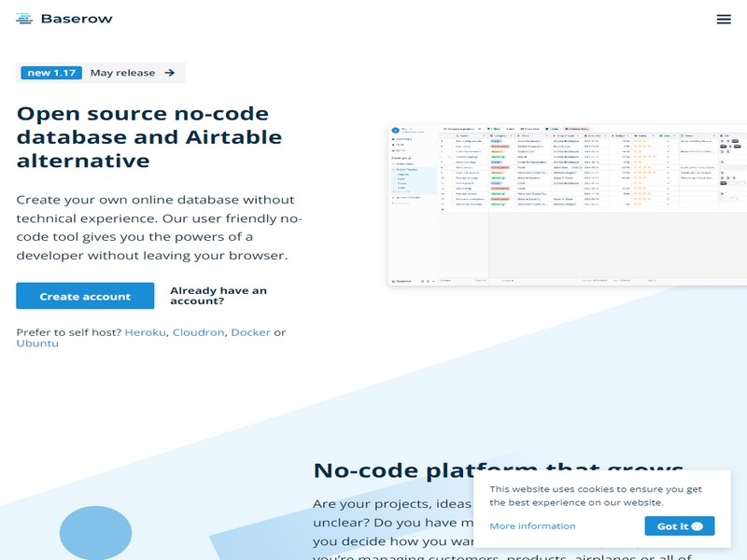Check a row selection checkbox in the grid
Screen dimensions: 747x560
coord(449,157)
